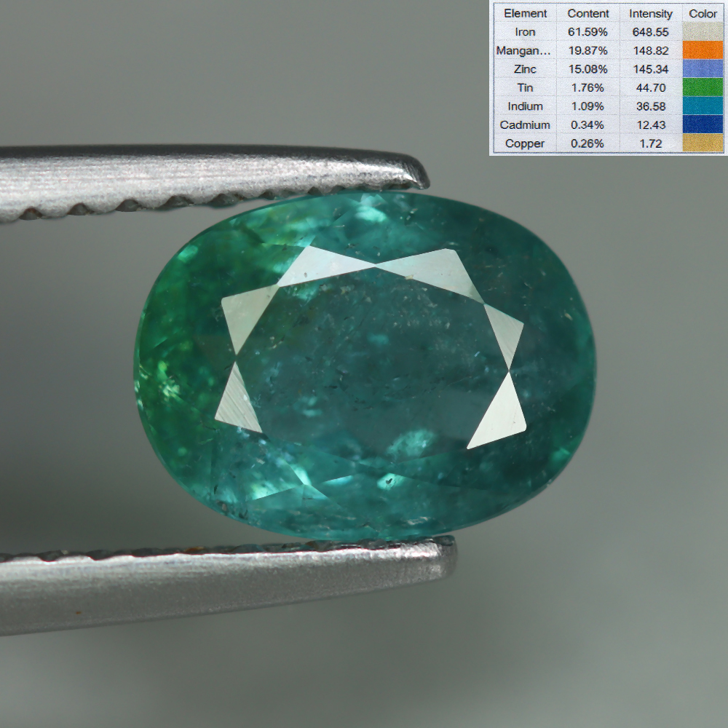
Task: Select the Indium element cell
Action: [x=525, y=106]
